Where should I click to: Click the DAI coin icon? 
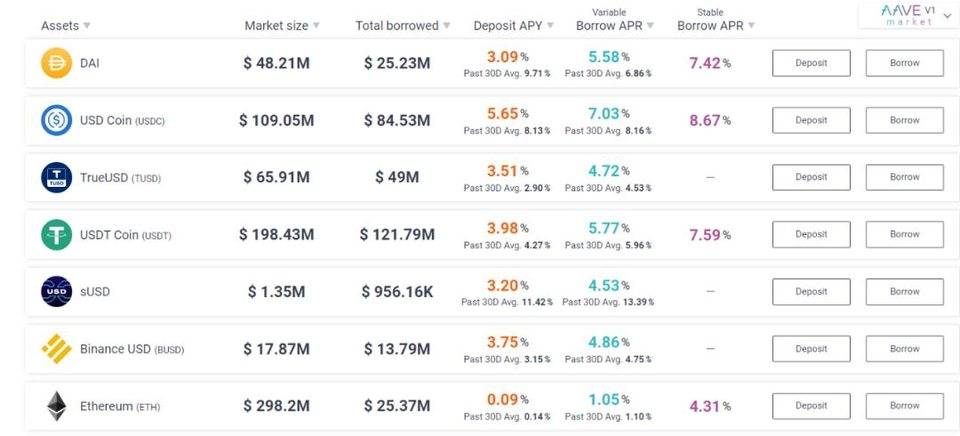(56, 63)
